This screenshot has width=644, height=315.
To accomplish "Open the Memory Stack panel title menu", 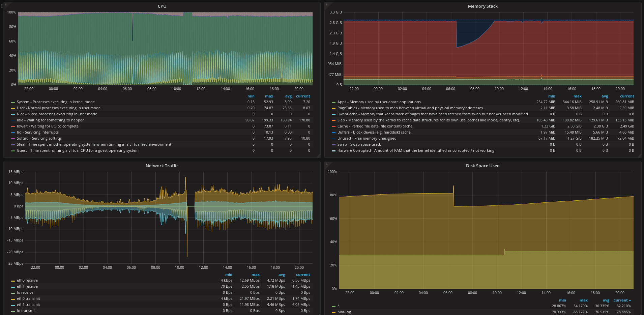I will pos(482,6).
